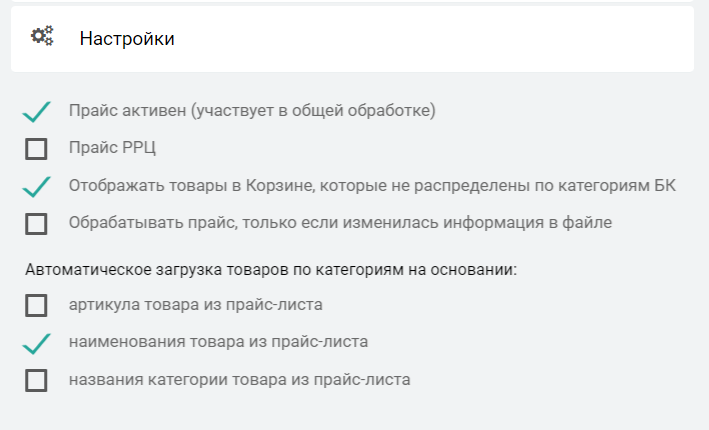The width and height of the screenshot is (709, 430).
Task: Click the Настройки header title
Action: (x=127, y=39)
